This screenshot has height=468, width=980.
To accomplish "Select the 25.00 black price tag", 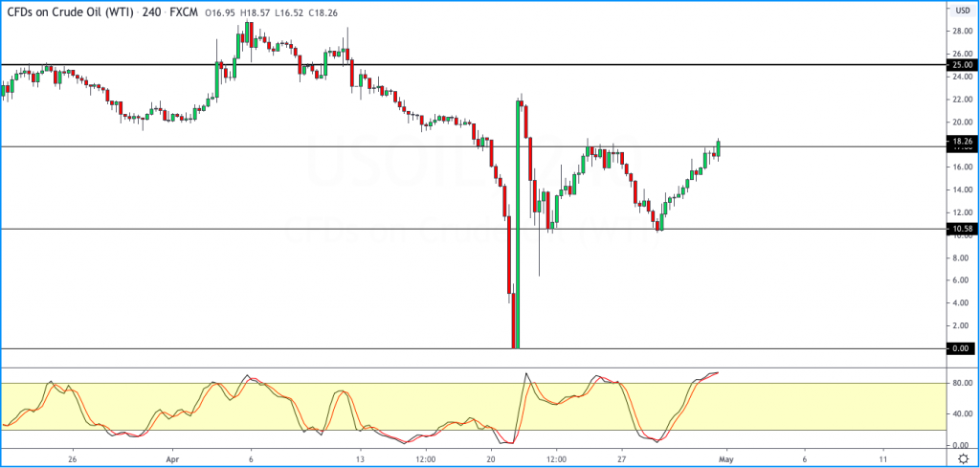I will 962,65.
